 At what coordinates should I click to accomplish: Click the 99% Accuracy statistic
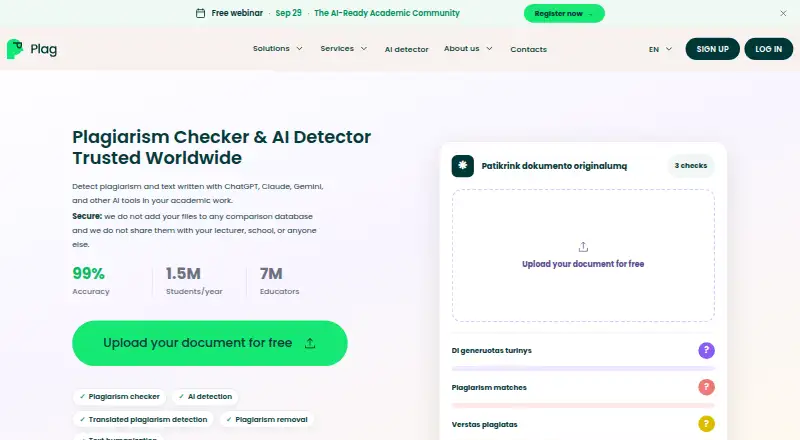click(91, 281)
